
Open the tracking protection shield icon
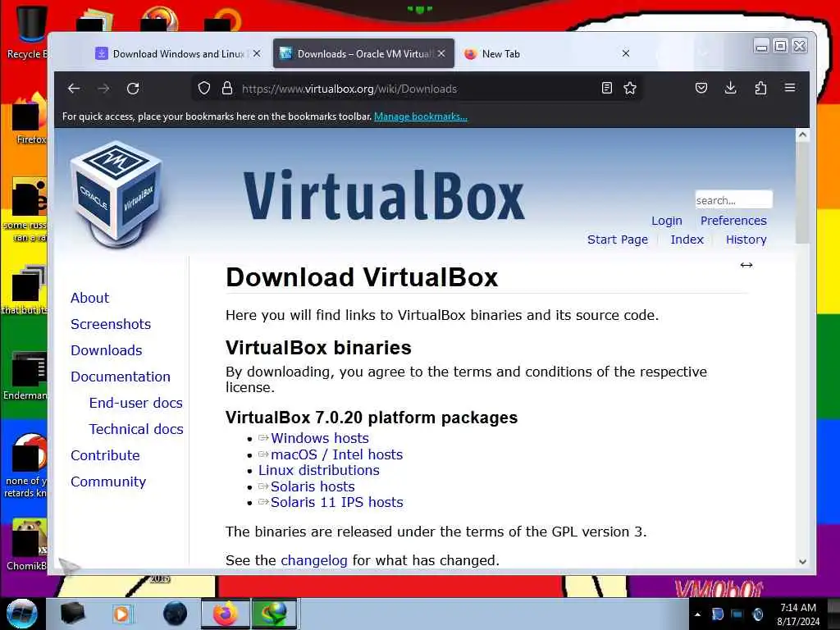pos(204,89)
